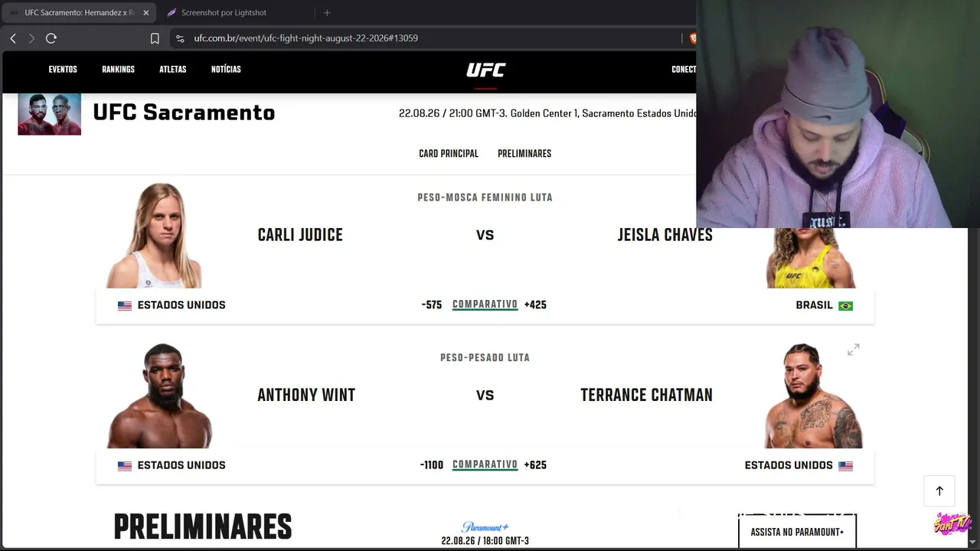Image resolution: width=980 pixels, height=551 pixels.
Task: Open the Eventos menu
Action: [63, 70]
